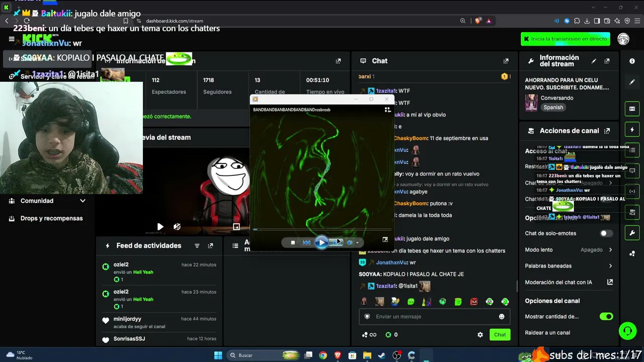This screenshot has width=644, height=362.
Task: Select the Spanish language tag
Action: click(x=553, y=107)
